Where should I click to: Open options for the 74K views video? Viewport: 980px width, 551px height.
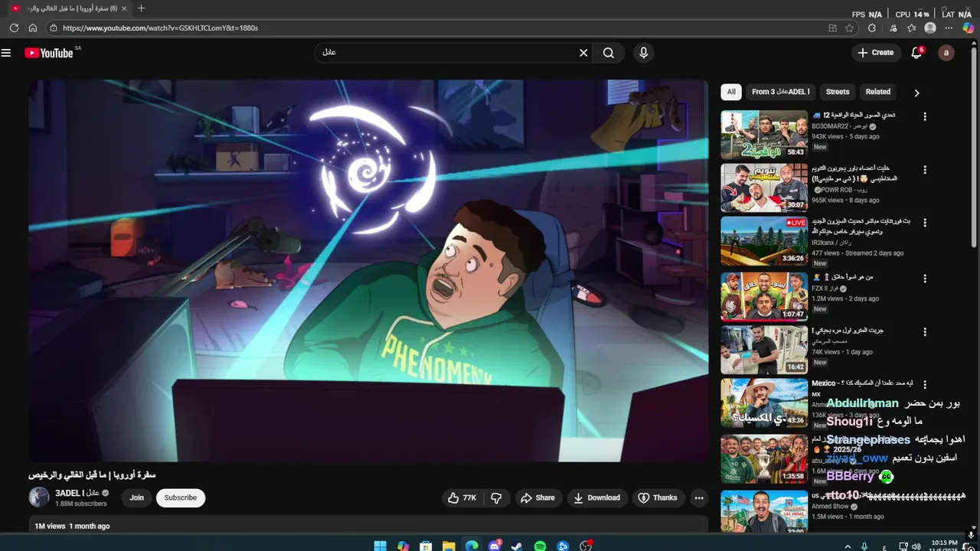(x=925, y=332)
